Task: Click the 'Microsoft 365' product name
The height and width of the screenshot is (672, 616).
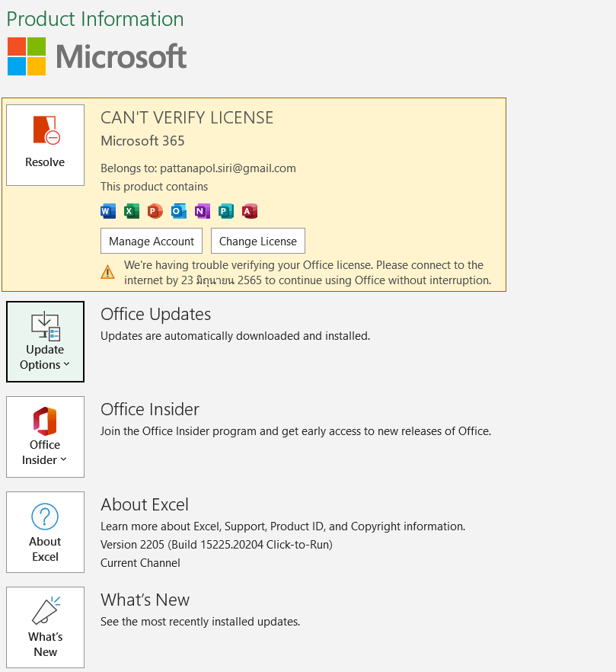Action: click(142, 140)
